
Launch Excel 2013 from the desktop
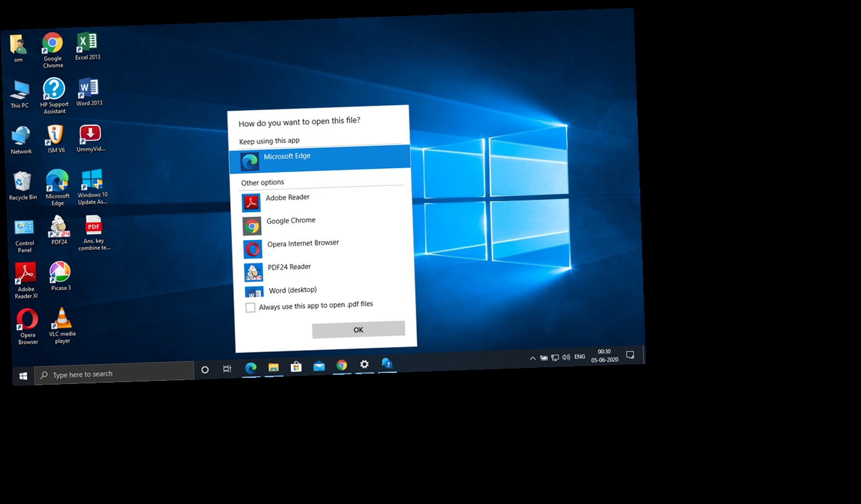(x=87, y=41)
